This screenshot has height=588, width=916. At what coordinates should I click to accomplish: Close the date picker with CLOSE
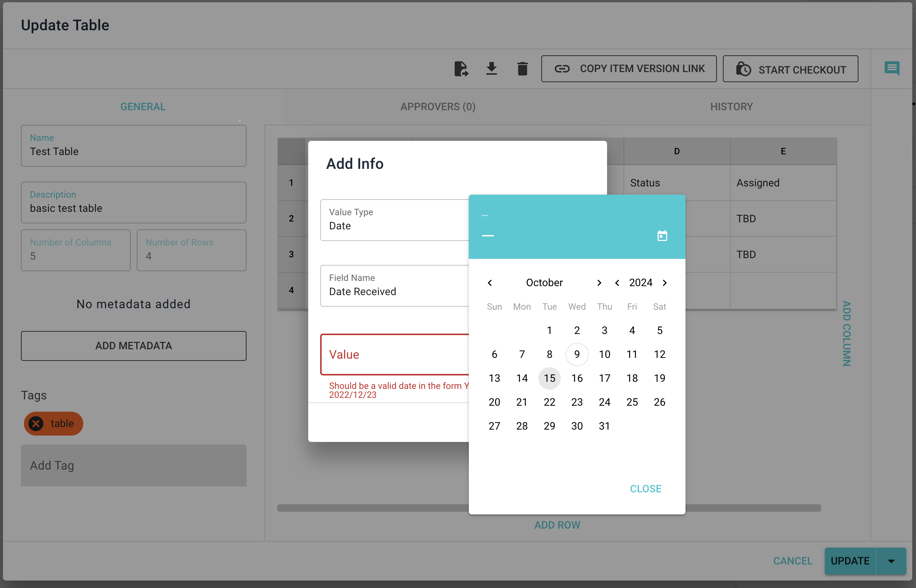pyautogui.click(x=645, y=489)
